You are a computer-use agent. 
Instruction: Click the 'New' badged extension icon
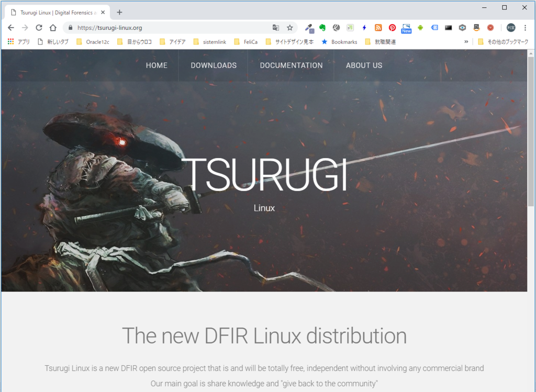tap(406, 28)
